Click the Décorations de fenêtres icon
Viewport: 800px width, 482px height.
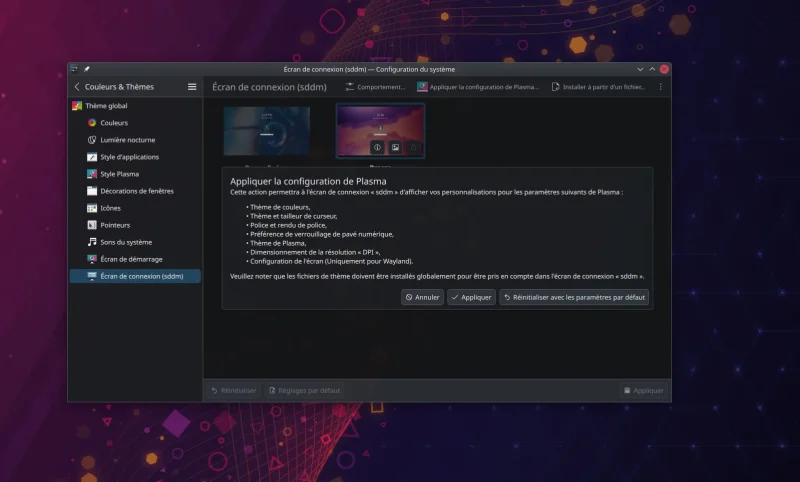coord(92,191)
